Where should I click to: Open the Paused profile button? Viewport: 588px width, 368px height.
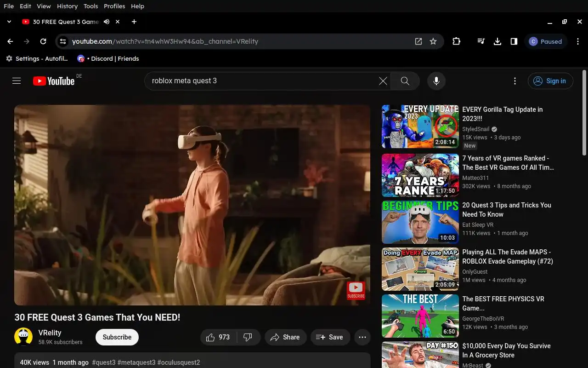point(546,41)
